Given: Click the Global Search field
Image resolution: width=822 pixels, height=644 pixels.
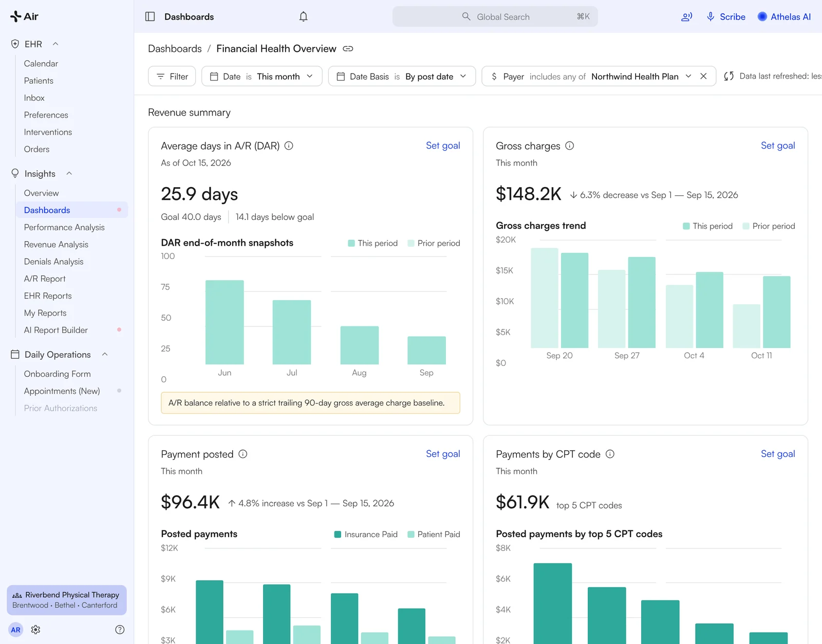Looking at the screenshot, I should tap(495, 16).
